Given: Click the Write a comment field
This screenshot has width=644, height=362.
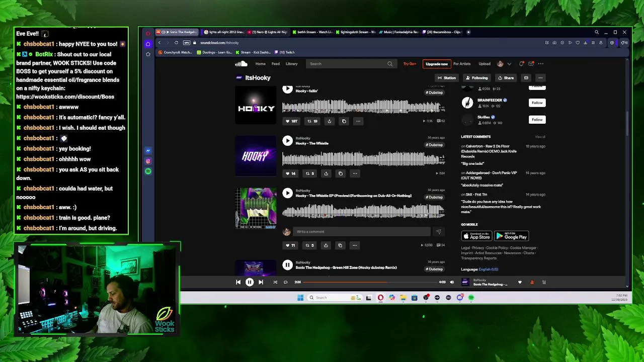Looking at the screenshot, I should [362, 232].
